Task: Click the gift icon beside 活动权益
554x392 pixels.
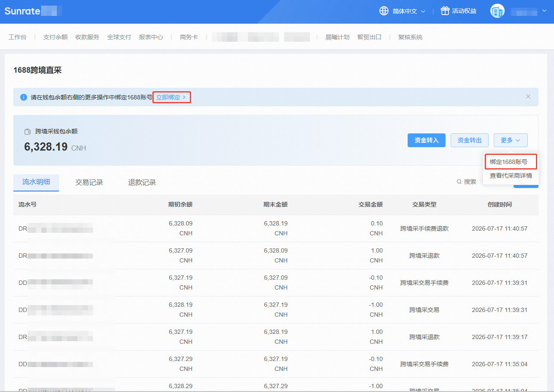Action: [x=445, y=11]
